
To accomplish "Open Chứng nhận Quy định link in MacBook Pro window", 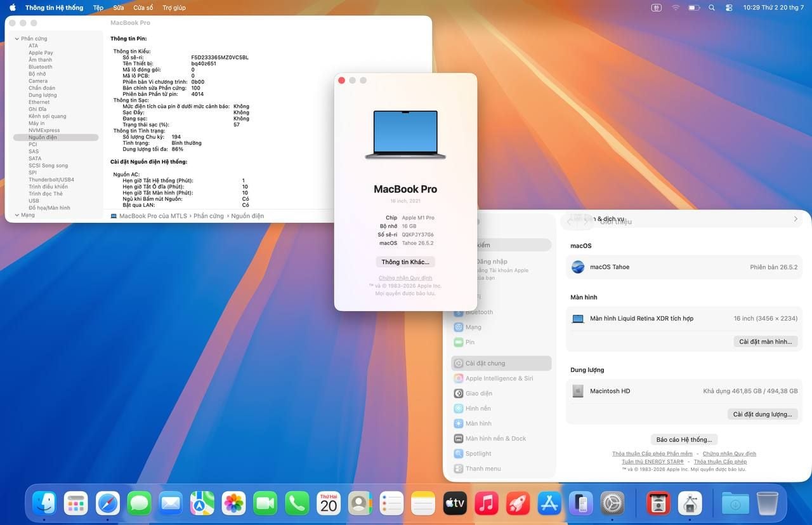I will click(x=405, y=278).
